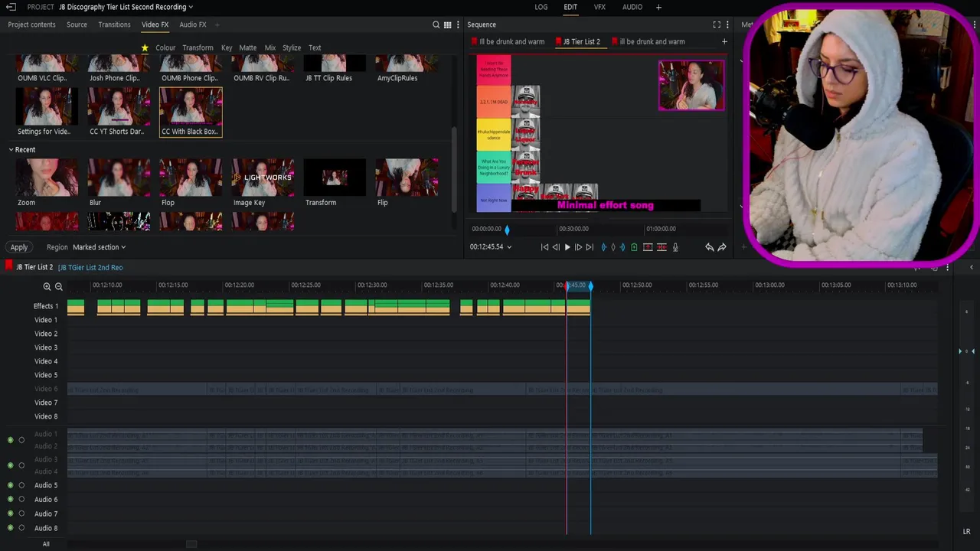Open the voice-over microphone icon

(675, 247)
